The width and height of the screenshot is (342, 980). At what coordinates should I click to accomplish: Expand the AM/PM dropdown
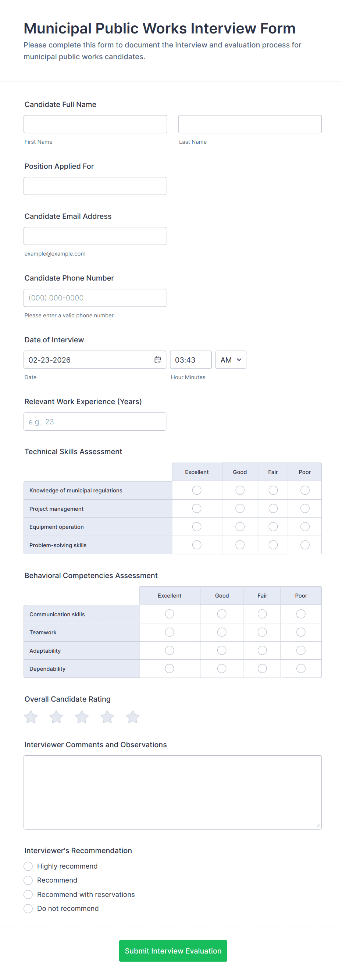(x=231, y=360)
